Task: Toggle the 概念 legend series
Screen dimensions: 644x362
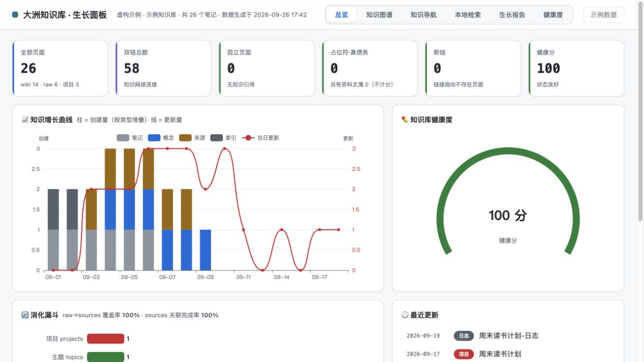Action: [161, 138]
